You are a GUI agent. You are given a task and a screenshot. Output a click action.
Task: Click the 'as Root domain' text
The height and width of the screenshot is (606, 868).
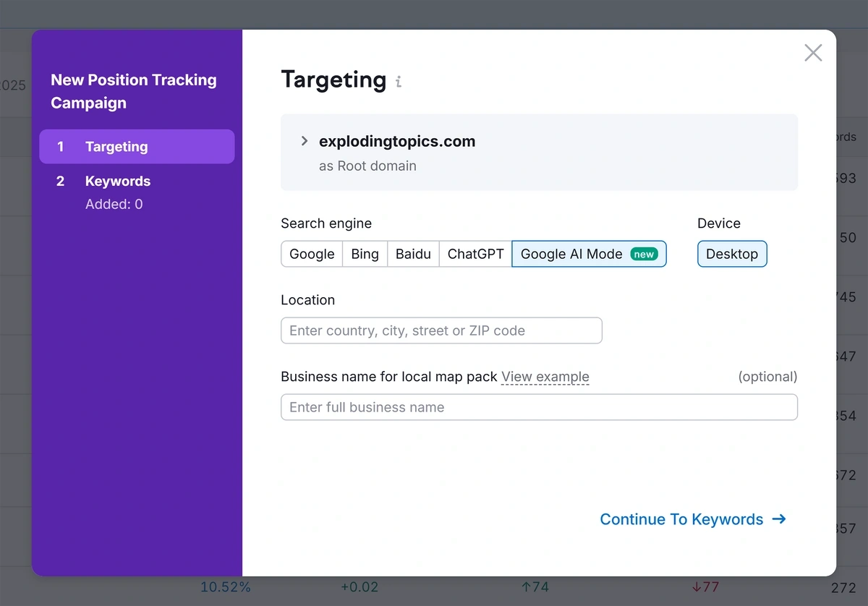tap(367, 166)
